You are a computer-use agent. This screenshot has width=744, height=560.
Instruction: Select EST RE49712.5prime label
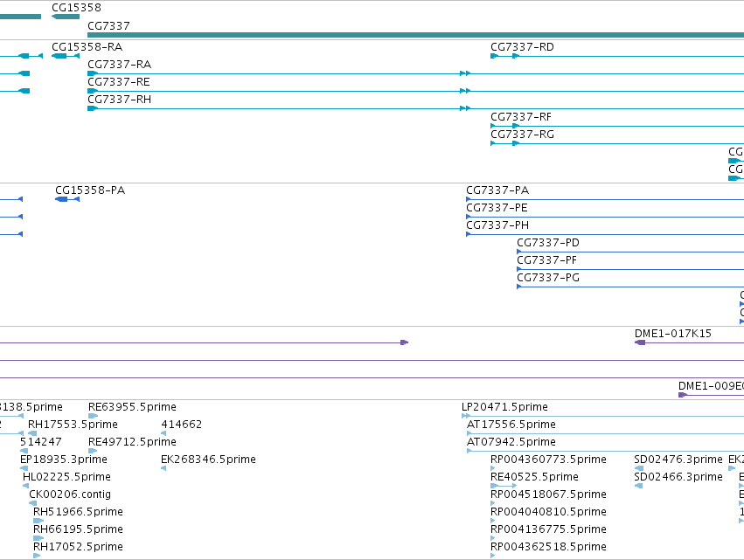pos(132,442)
